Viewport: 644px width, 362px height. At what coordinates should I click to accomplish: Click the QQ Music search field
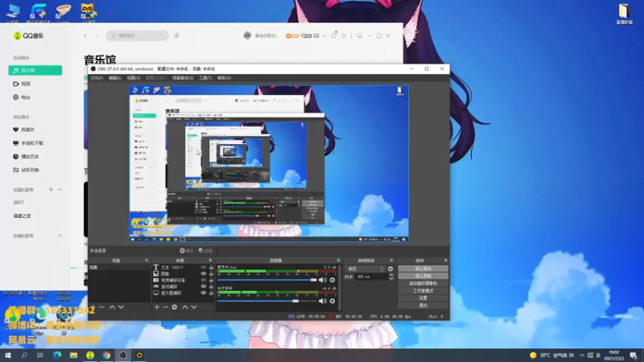click(x=137, y=35)
